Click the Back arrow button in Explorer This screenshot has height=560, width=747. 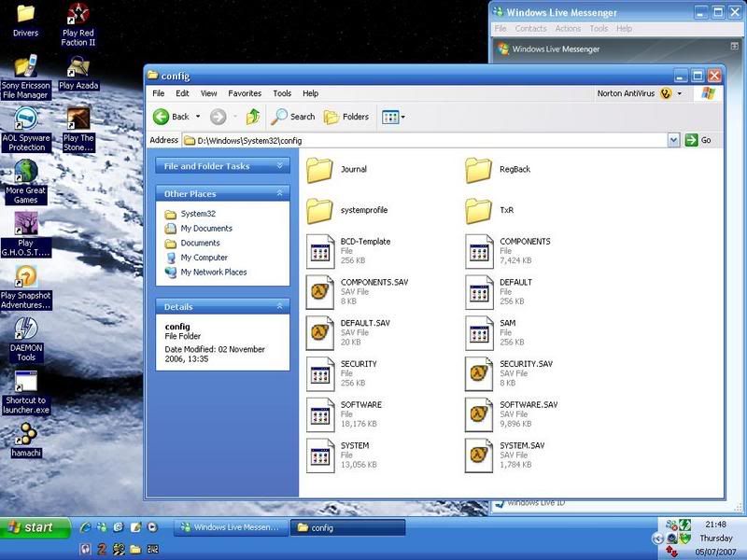[x=161, y=117]
